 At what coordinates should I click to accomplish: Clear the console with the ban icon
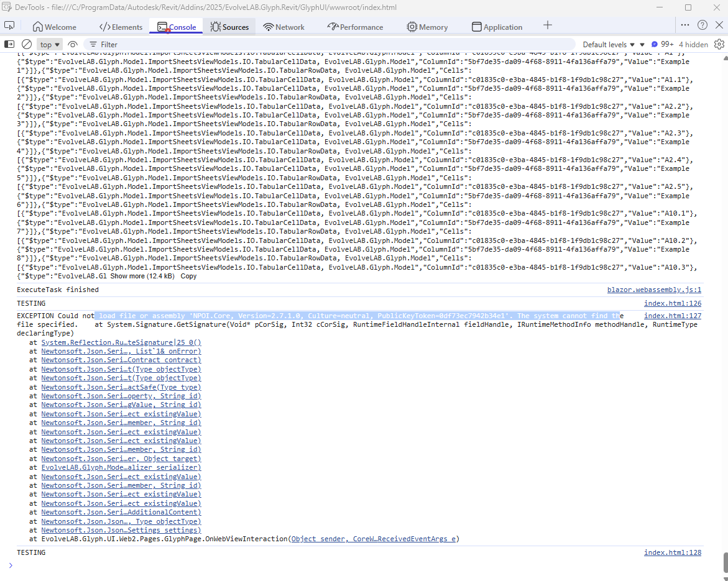point(27,44)
